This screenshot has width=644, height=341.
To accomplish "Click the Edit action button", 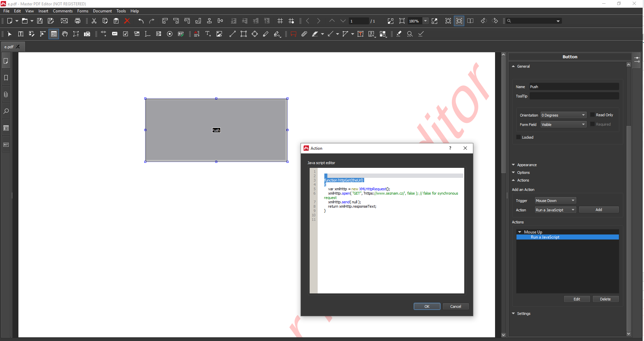I will click(577, 299).
